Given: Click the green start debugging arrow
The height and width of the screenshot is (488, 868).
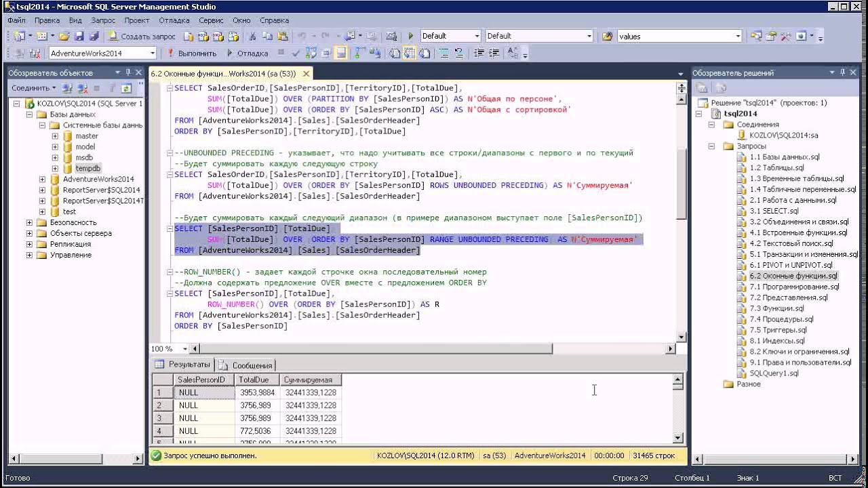Looking at the screenshot, I should 410,36.
